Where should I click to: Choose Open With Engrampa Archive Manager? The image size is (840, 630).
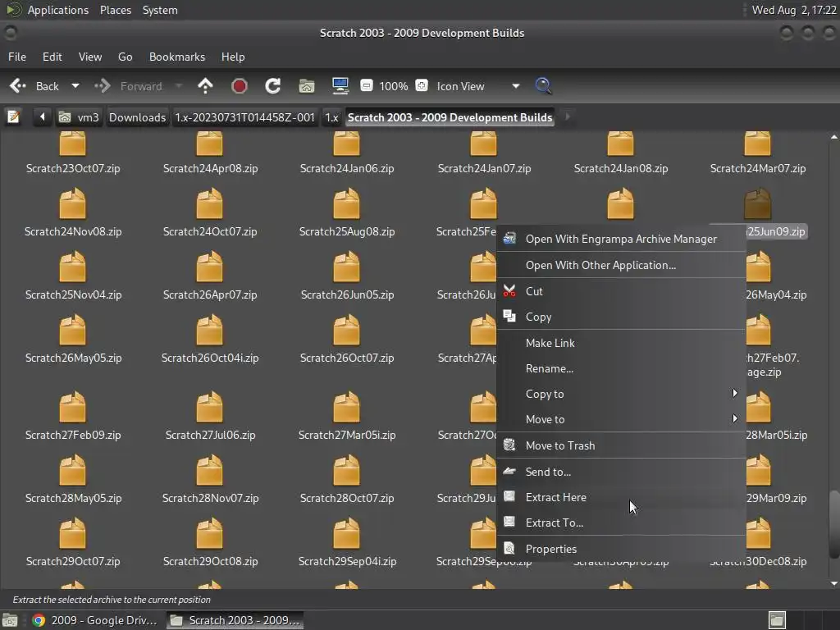coord(622,239)
